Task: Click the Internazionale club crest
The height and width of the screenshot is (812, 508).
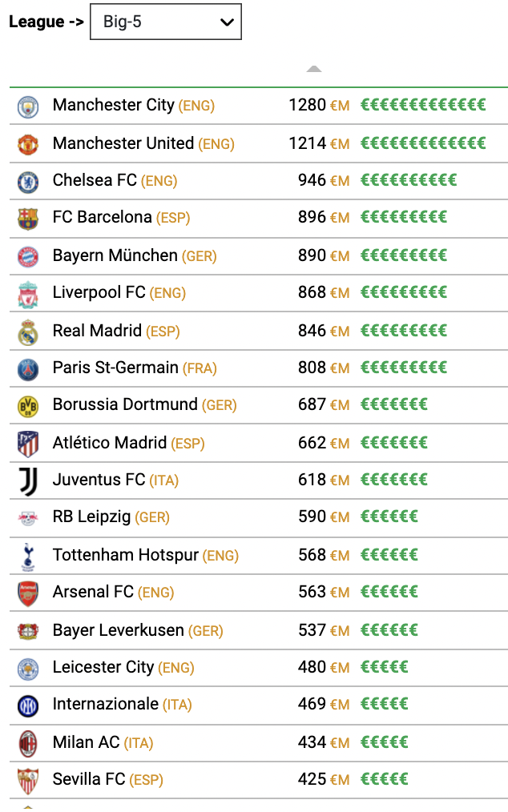Action: [x=28, y=705]
